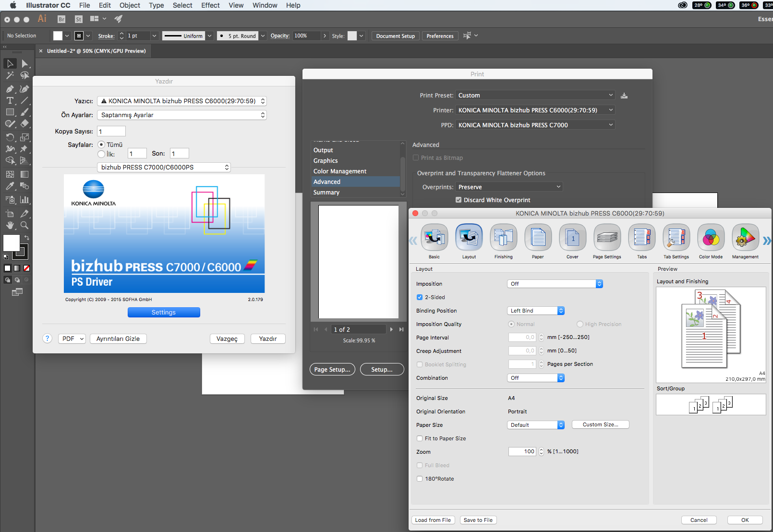Click the Tab Settings icon
This screenshot has width=773, height=532.
point(676,238)
